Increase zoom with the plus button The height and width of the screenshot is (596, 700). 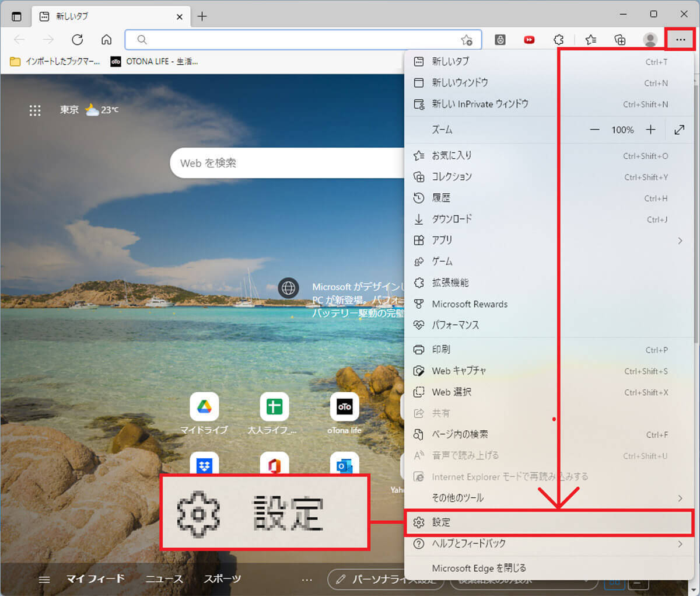click(650, 130)
